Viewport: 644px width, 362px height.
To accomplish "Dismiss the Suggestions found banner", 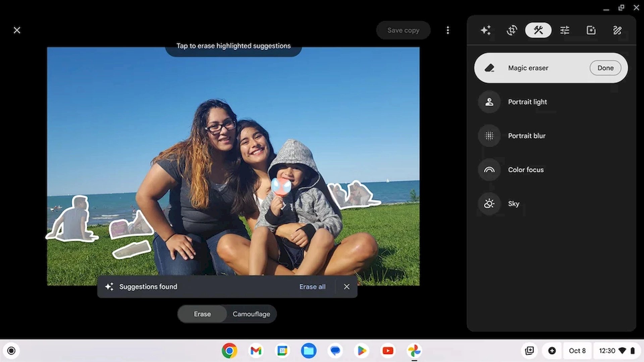I will (346, 287).
